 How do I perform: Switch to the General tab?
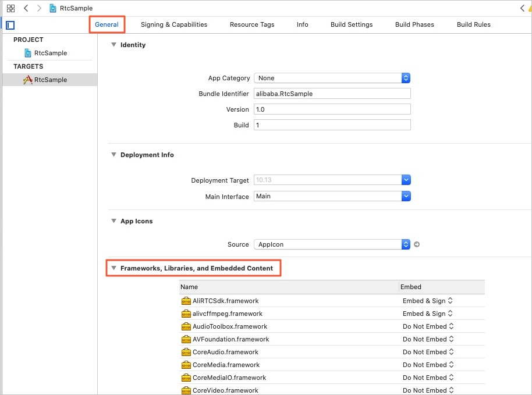[x=107, y=24]
